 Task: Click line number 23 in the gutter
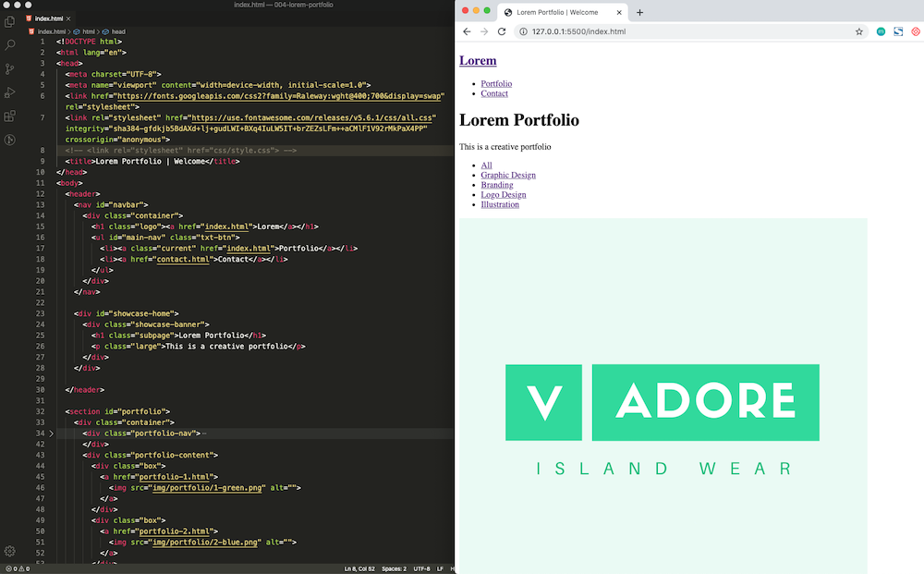40,313
